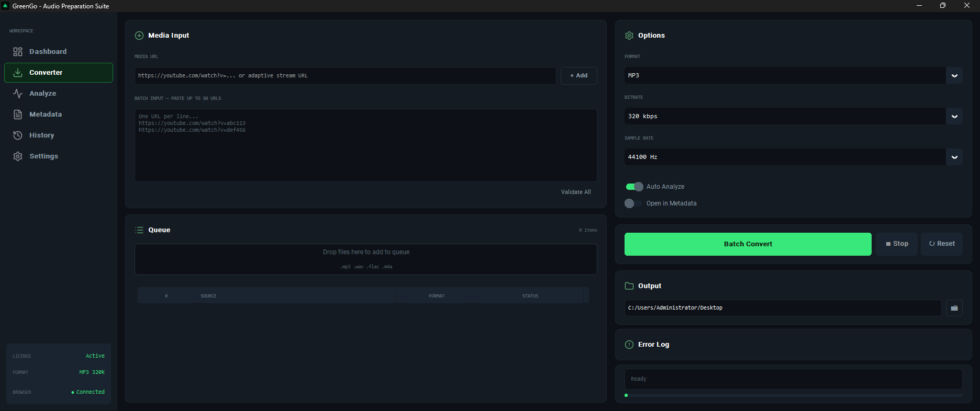Click the 0 items queue counter
980x411 pixels.
coord(588,230)
